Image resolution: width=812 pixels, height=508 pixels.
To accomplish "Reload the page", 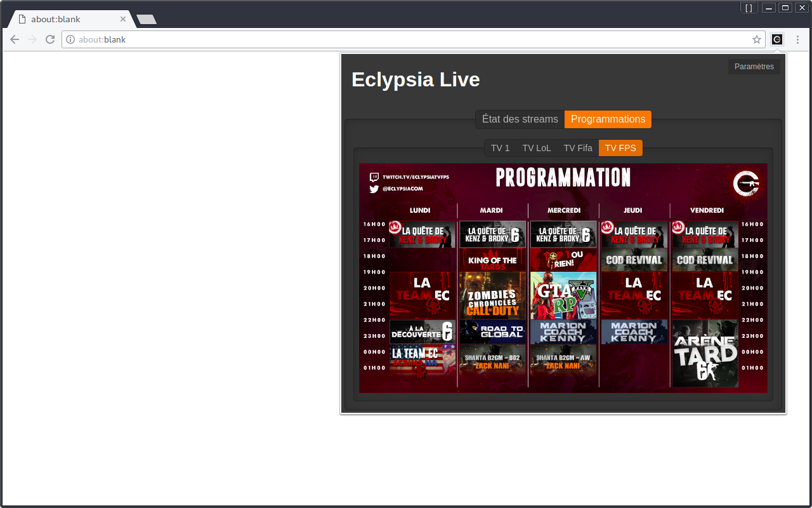I will pos(50,39).
